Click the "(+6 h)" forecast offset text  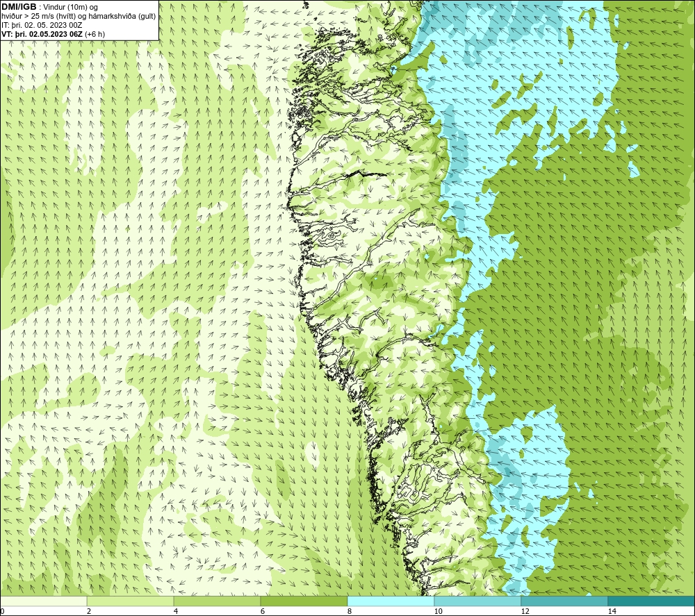point(95,34)
